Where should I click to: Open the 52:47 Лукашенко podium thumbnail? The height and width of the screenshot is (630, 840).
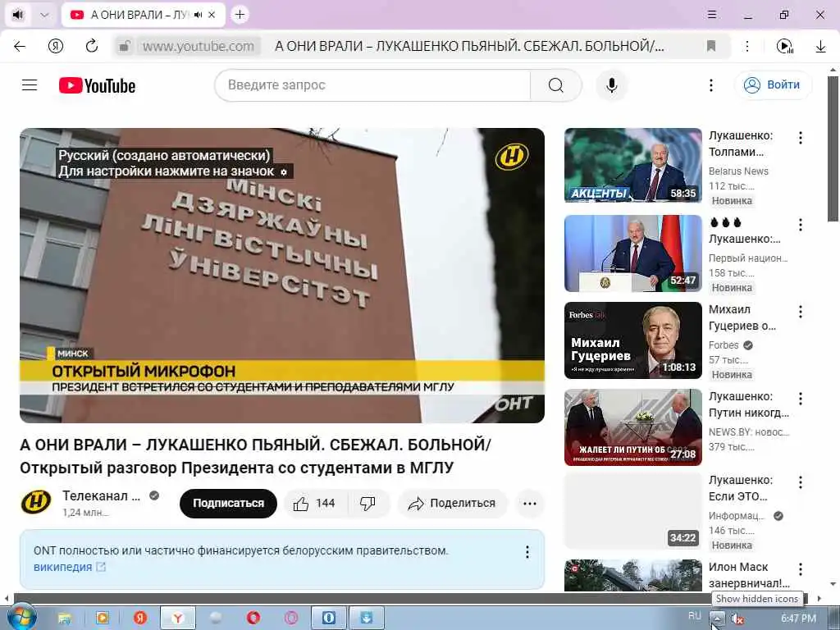pyautogui.click(x=632, y=253)
